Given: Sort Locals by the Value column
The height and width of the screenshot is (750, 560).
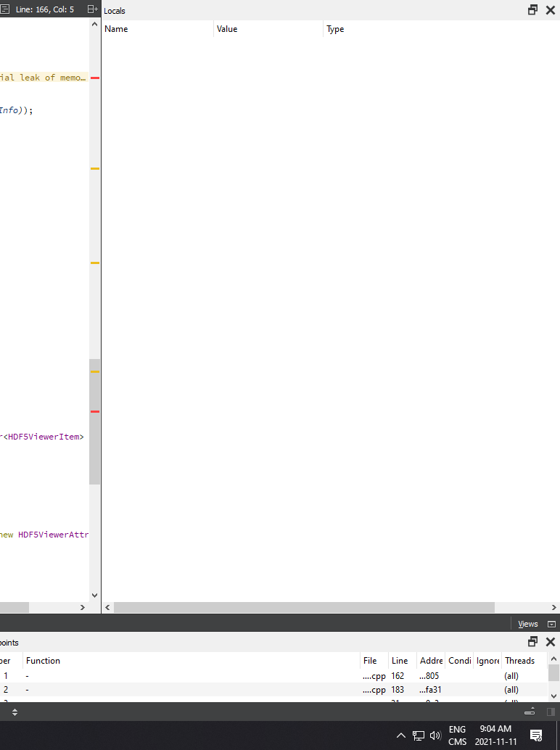Looking at the screenshot, I should coord(268,29).
